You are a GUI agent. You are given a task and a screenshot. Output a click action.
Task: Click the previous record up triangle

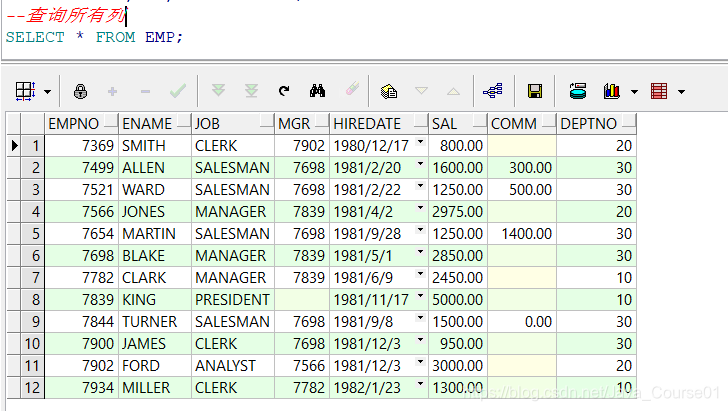(454, 91)
